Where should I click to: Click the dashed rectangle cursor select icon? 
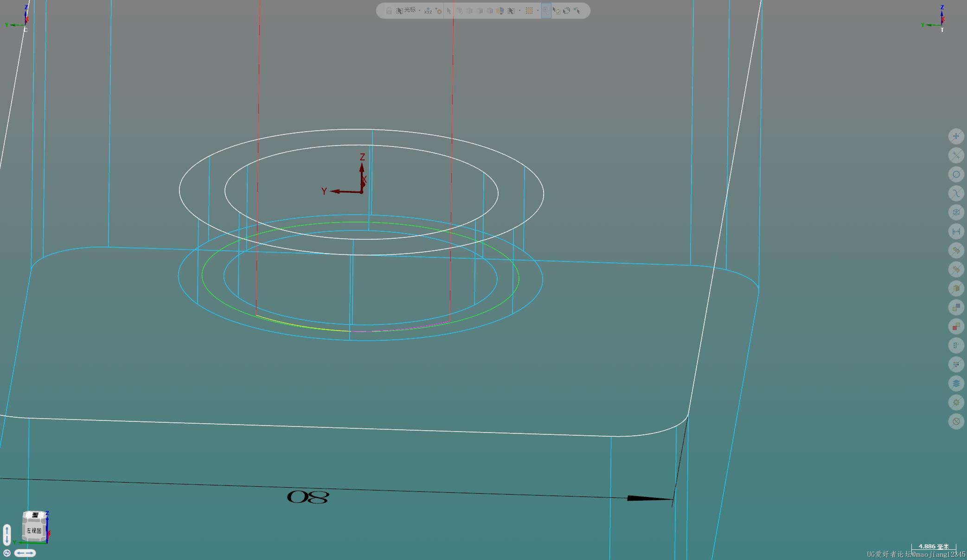coord(511,11)
